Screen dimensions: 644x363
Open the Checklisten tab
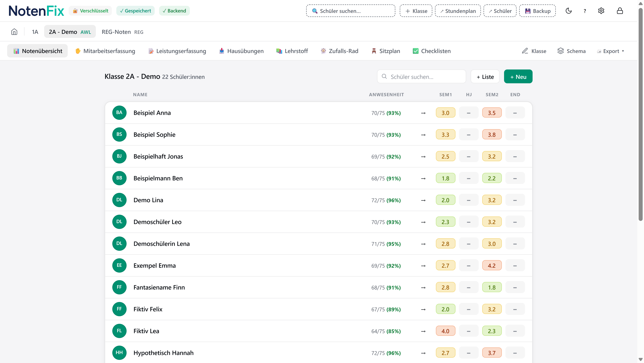pyautogui.click(x=432, y=51)
